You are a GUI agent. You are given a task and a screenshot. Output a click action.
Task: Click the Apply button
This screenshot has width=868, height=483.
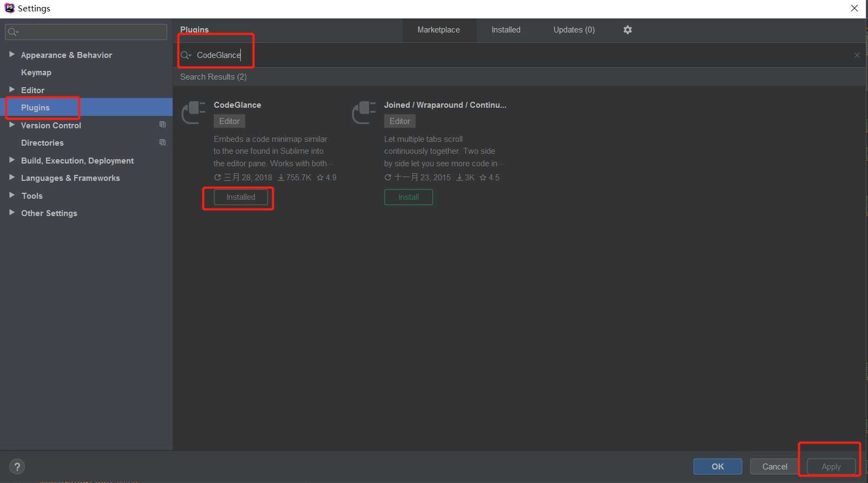pyautogui.click(x=831, y=466)
